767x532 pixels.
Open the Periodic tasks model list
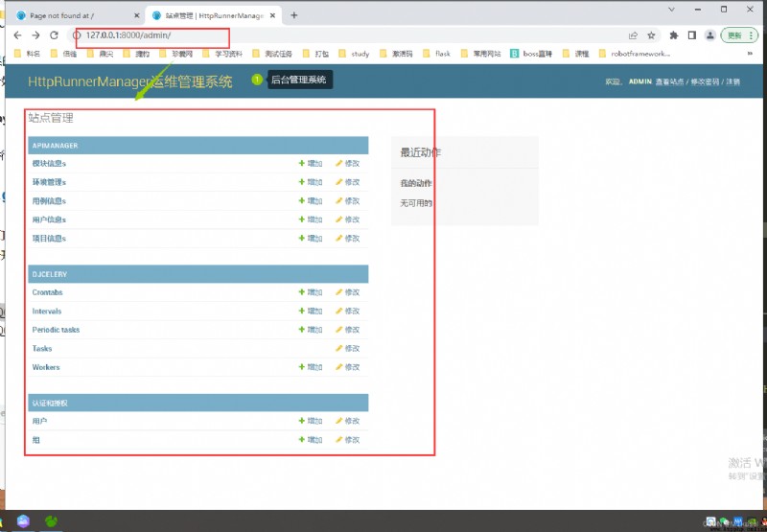pyautogui.click(x=56, y=330)
